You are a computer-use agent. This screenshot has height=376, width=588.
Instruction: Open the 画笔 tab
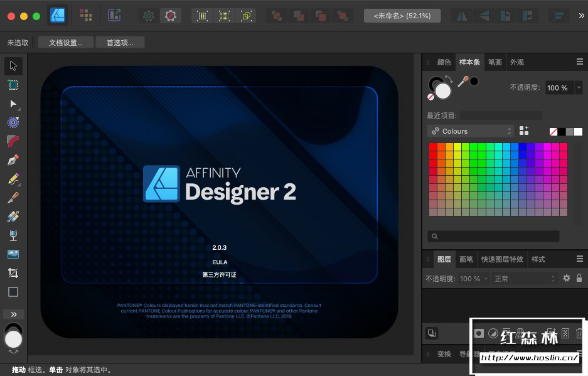(x=466, y=259)
